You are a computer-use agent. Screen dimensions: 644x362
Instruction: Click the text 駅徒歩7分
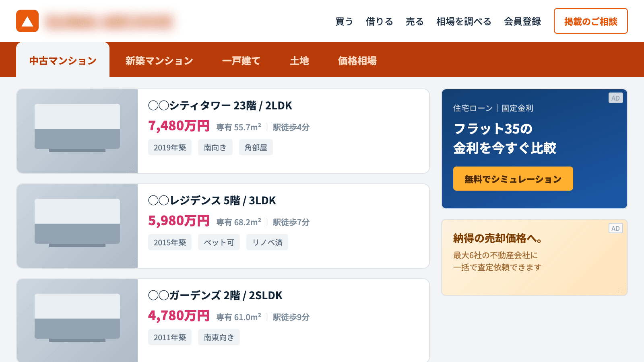[291, 222]
